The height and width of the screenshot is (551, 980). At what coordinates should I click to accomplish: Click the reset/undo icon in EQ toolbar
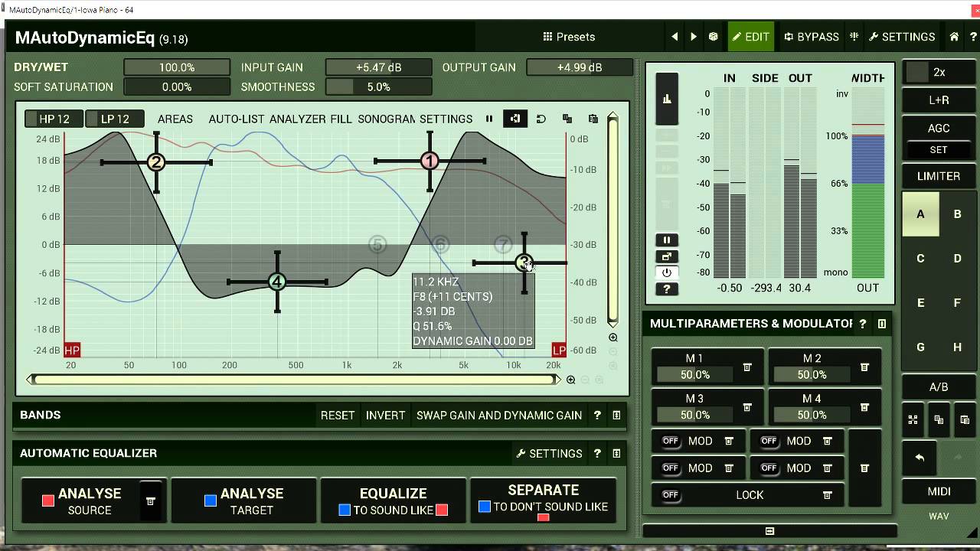(x=541, y=119)
